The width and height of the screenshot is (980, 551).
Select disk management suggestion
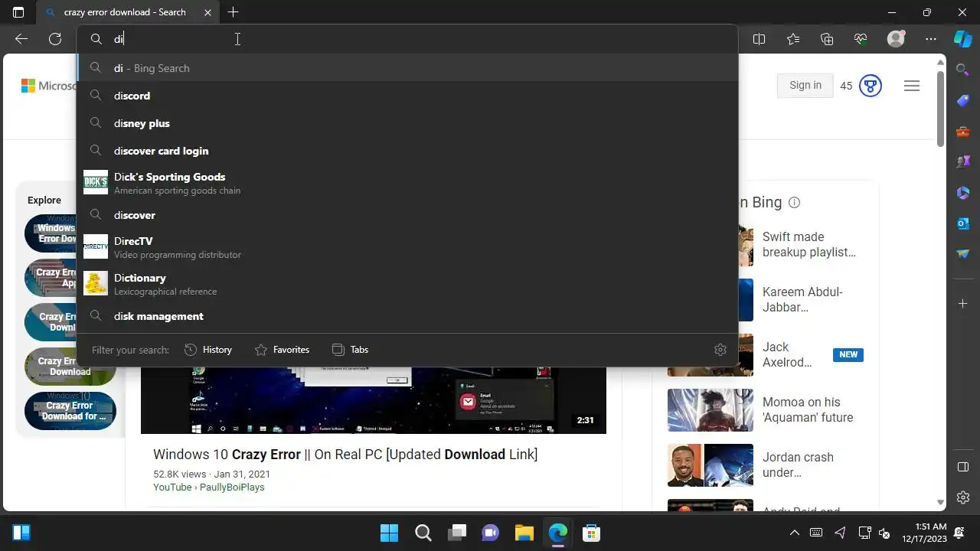click(x=407, y=316)
